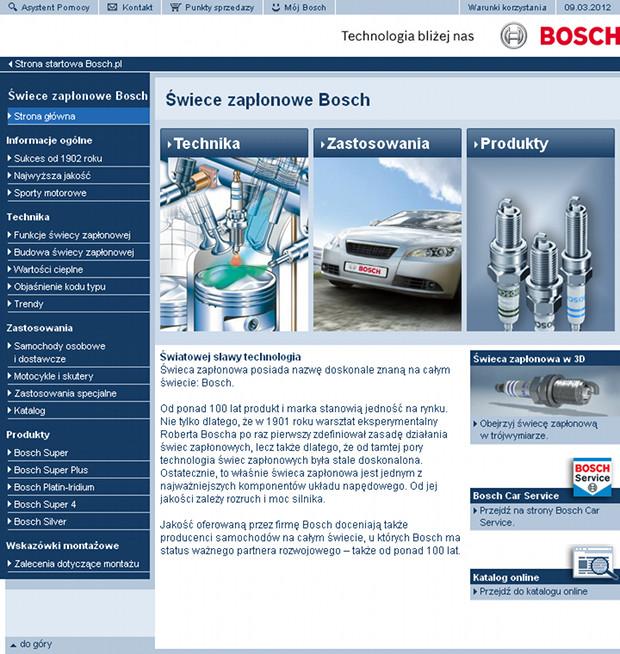Open Zalecenia dotyczące montażu
The width and height of the screenshot is (620, 654).
pyautogui.click(x=78, y=563)
